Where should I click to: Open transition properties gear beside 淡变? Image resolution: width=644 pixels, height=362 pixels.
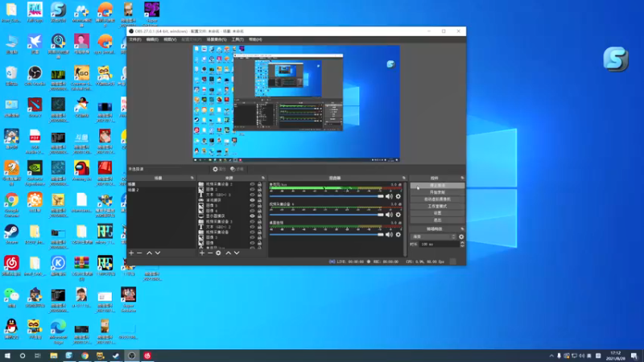pos(461,237)
